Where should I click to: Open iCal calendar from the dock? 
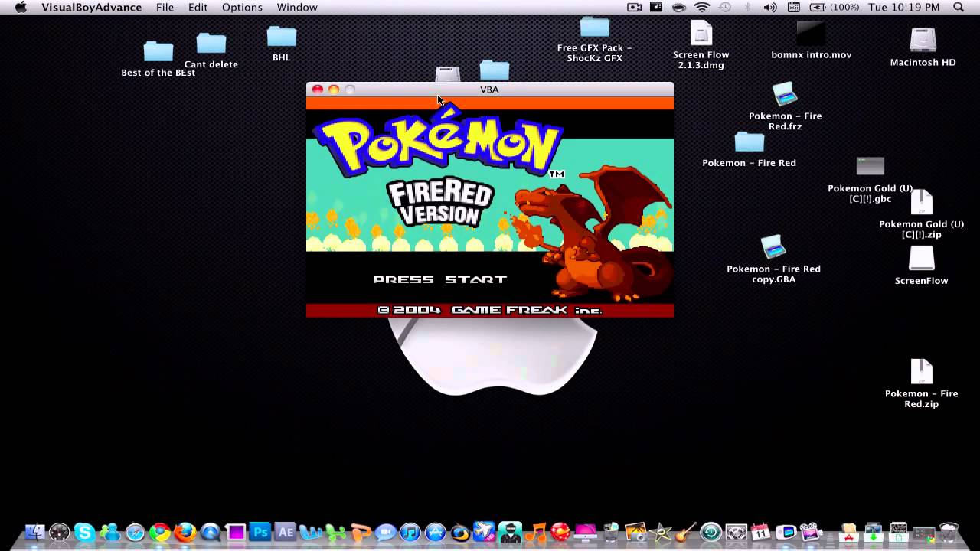(x=760, y=532)
